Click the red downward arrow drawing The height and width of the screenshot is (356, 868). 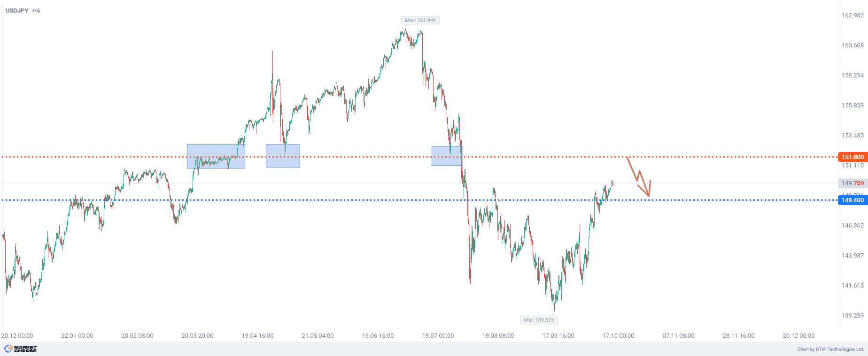pyautogui.click(x=639, y=177)
